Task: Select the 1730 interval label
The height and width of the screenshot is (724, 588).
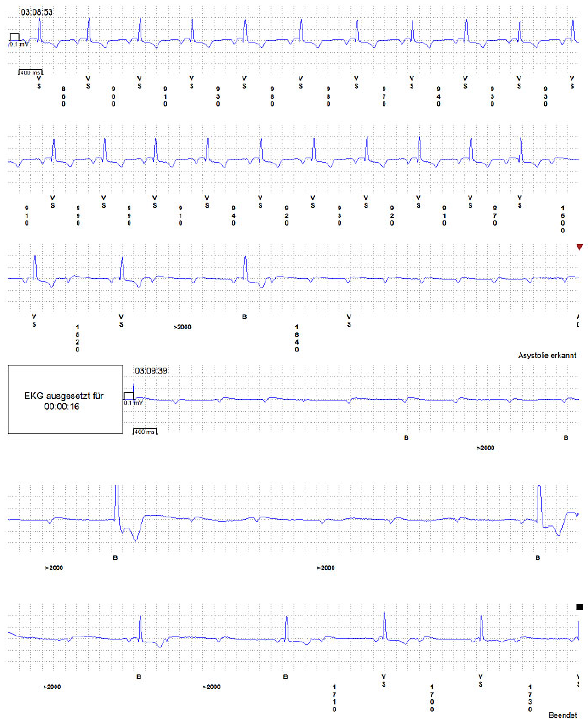Action: (530, 698)
